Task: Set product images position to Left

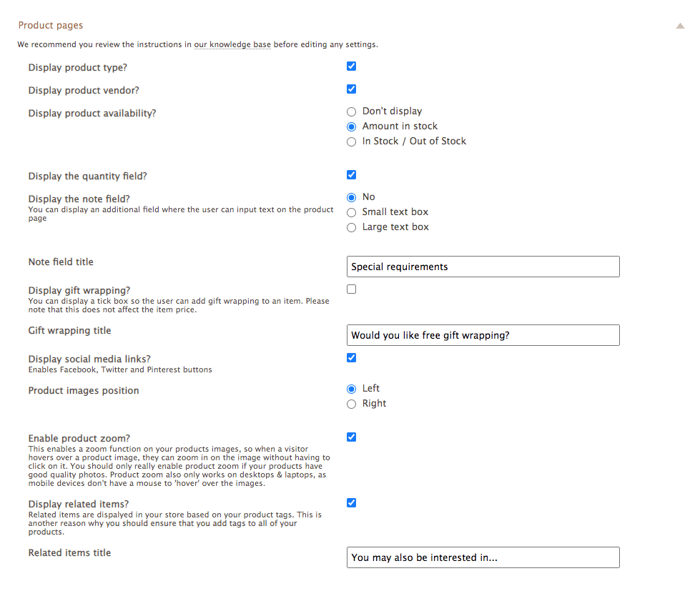Action: [x=351, y=389]
